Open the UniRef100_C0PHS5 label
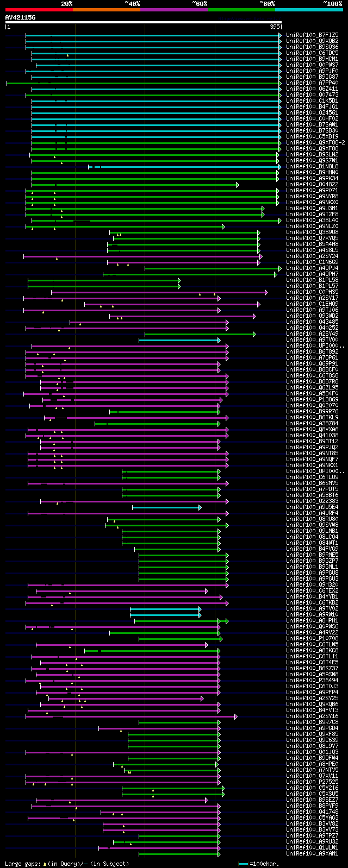This screenshot has height=868, width=348. [312, 292]
